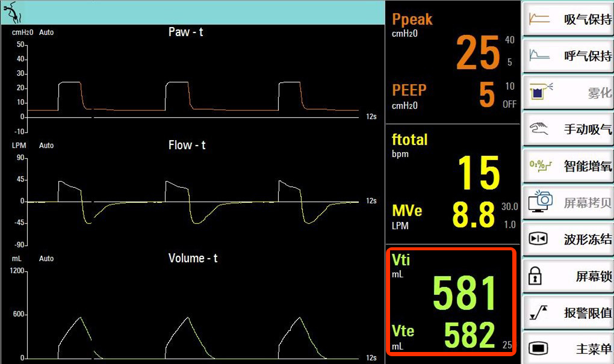Trigger a manual breath (手动吸气)
The image size is (614, 364).
point(568,129)
